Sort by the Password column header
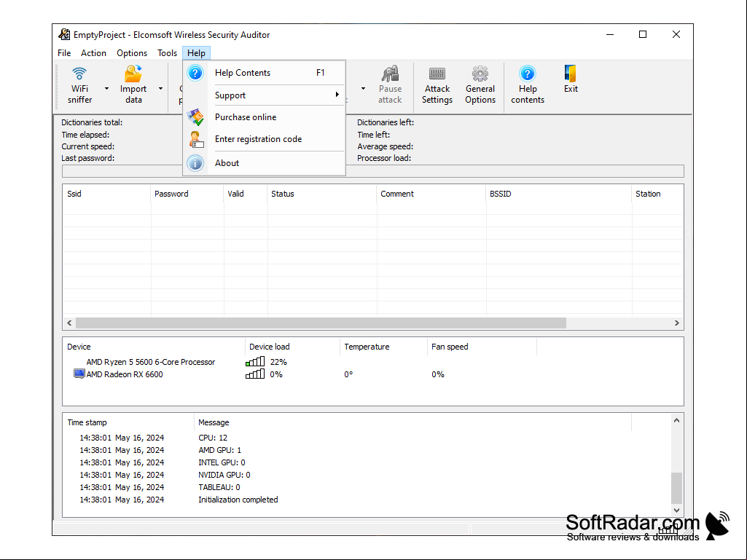The width and height of the screenshot is (747, 560). click(187, 194)
